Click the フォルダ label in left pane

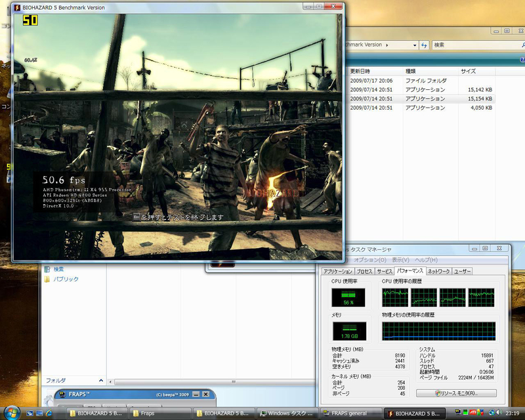pos(56,381)
